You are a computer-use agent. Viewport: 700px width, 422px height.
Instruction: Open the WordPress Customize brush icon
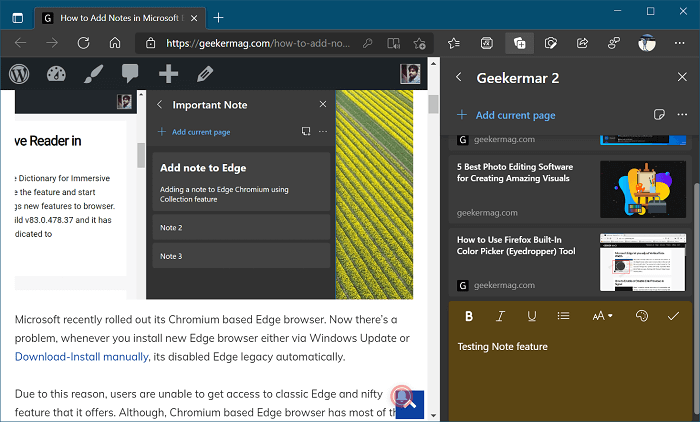click(93, 74)
